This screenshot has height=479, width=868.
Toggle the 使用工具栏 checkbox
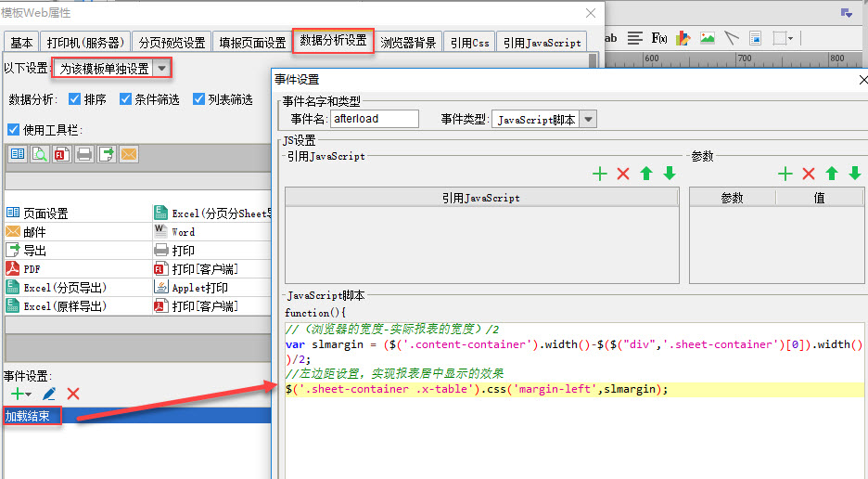13,130
